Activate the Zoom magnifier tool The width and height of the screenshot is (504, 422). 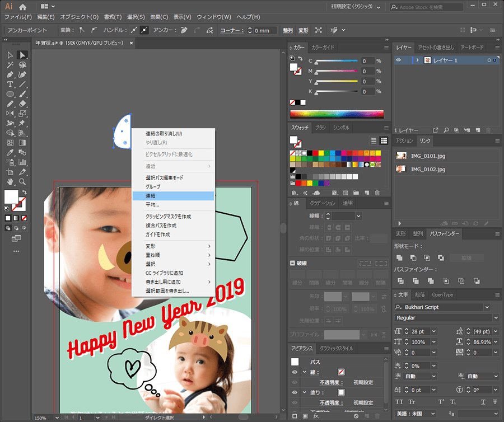[x=22, y=181]
